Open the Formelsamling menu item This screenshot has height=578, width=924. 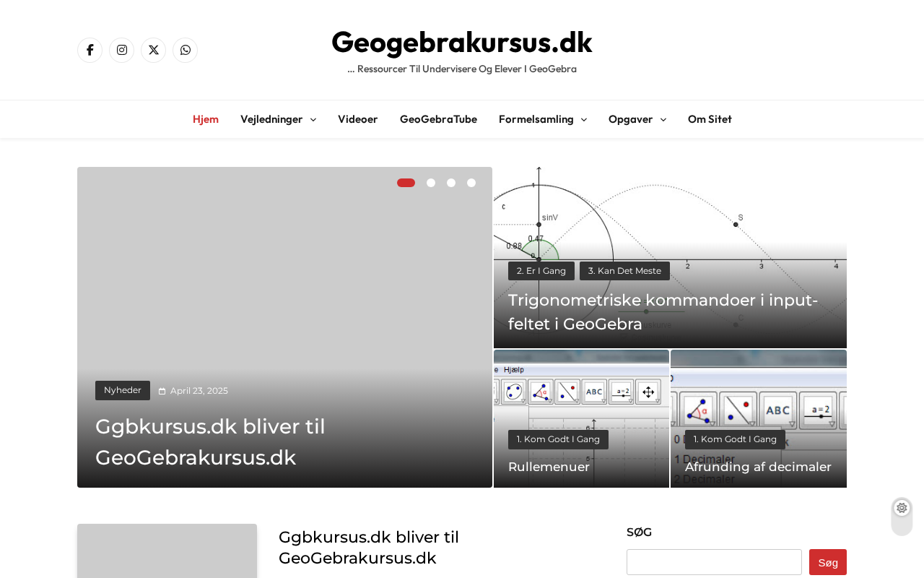[x=536, y=119]
